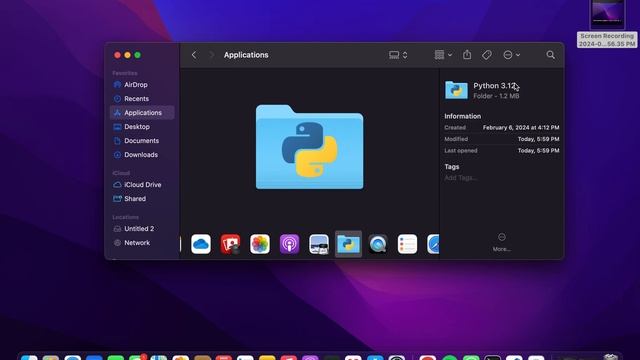Open iCloud Drive in the sidebar

142,185
